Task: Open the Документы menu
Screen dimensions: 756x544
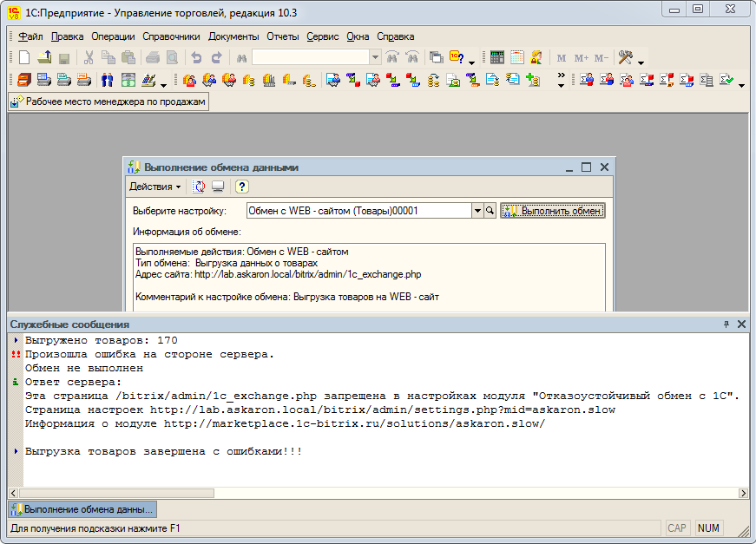Action: pos(233,36)
